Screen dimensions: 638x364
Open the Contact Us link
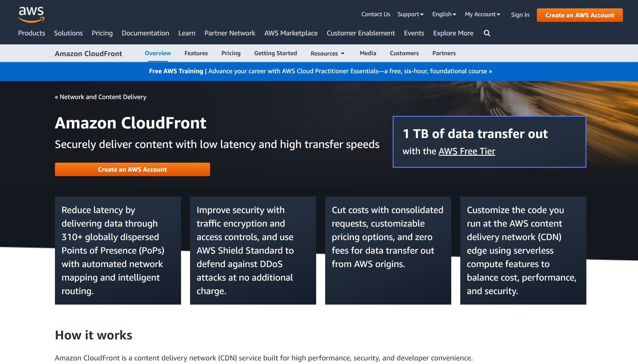(376, 14)
